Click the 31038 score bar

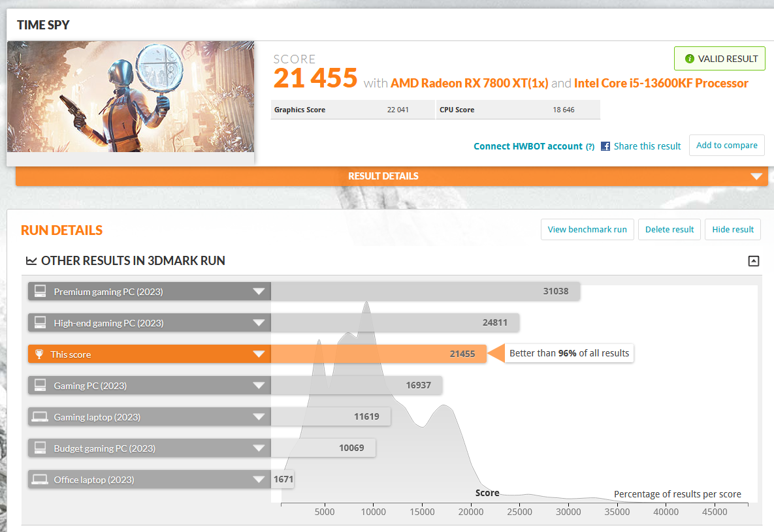425,291
